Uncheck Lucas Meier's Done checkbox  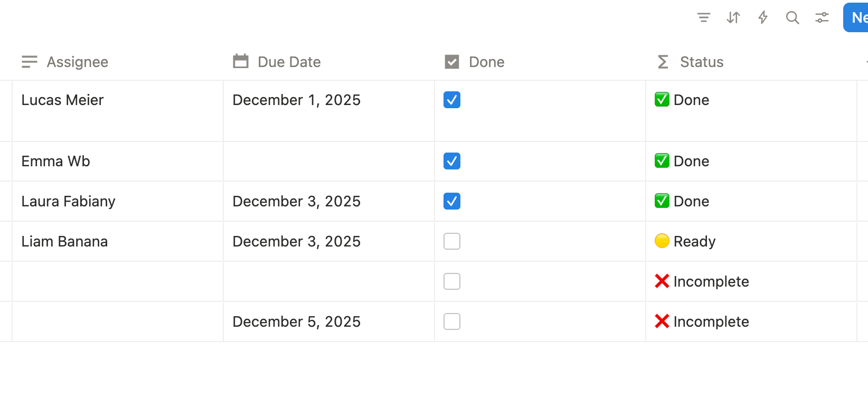point(451,100)
